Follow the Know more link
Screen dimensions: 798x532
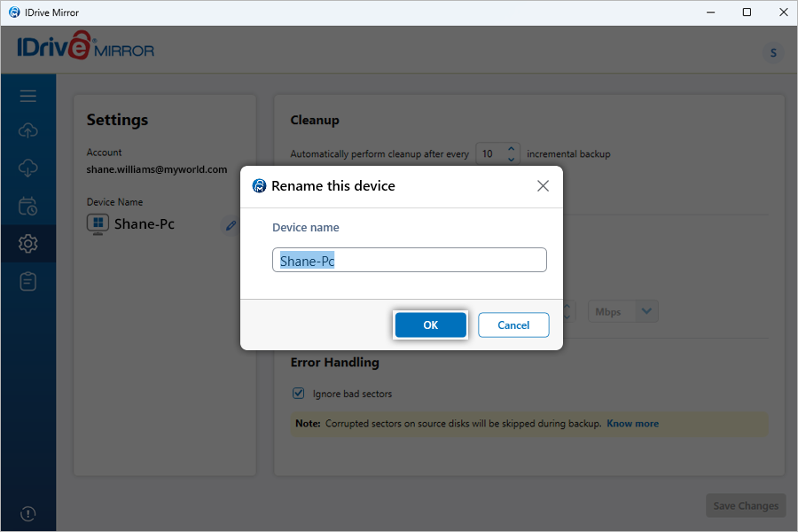pos(632,424)
